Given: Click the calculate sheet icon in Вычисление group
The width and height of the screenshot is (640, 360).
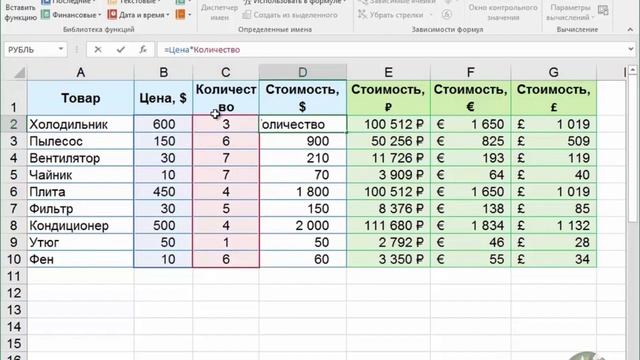Looking at the screenshot, I should pyautogui.click(x=603, y=10).
